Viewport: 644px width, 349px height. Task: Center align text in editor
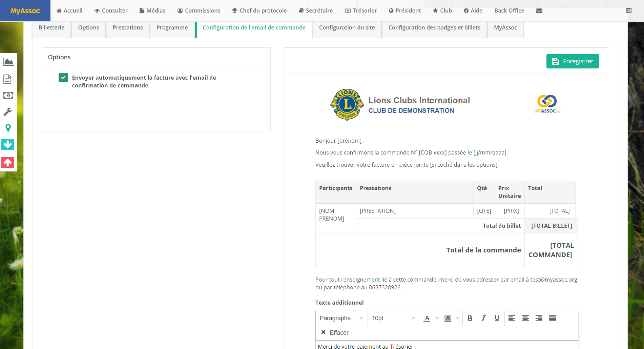(x=525, y=318)
